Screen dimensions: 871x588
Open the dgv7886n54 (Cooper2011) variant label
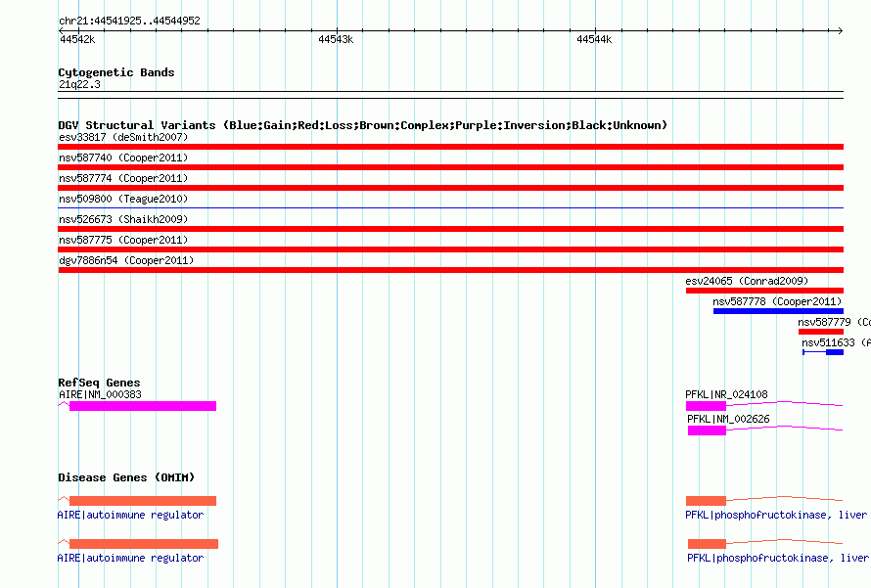[x=126, y=260]
